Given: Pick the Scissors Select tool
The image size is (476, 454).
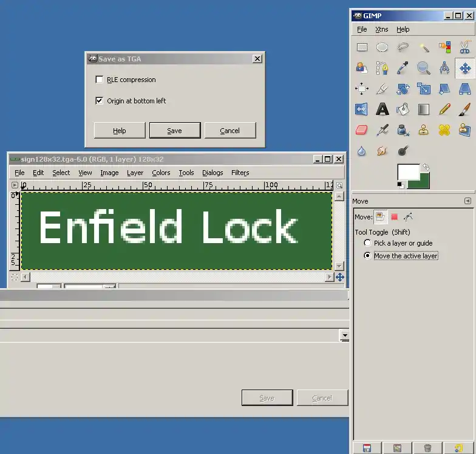Looking at the screenshot, I should pyautogui.click(x=464, y=47).
